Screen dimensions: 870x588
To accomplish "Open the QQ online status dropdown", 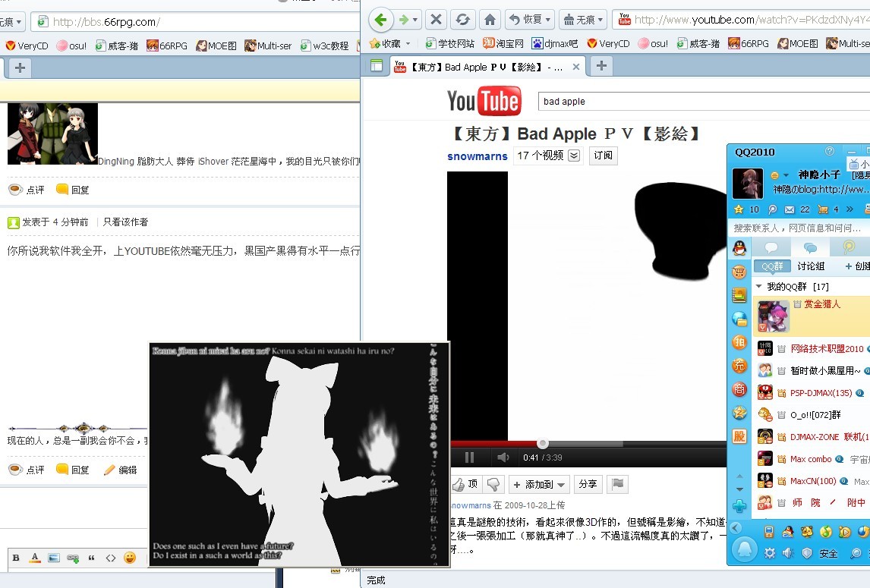I will [779, 175].
